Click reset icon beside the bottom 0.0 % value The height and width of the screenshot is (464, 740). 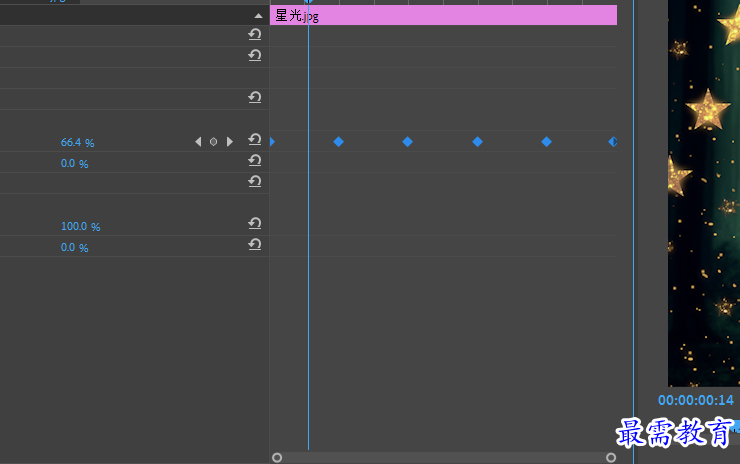click(255, 245)
